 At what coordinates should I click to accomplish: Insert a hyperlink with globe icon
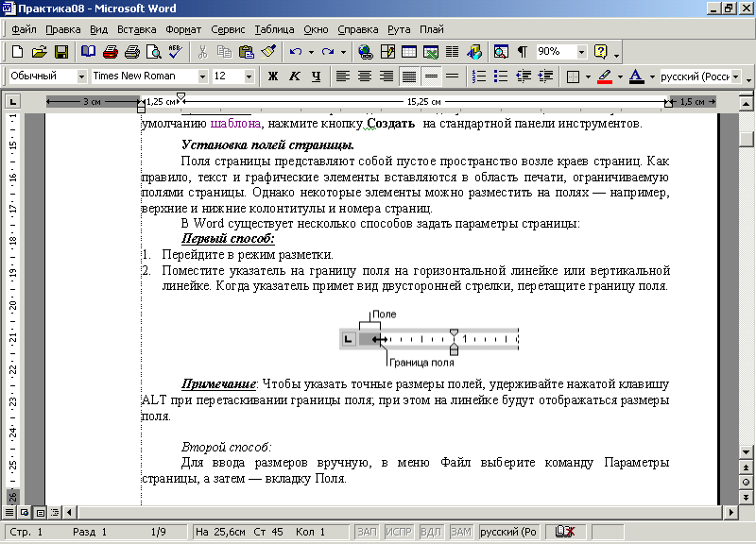(x=366, y=52)
